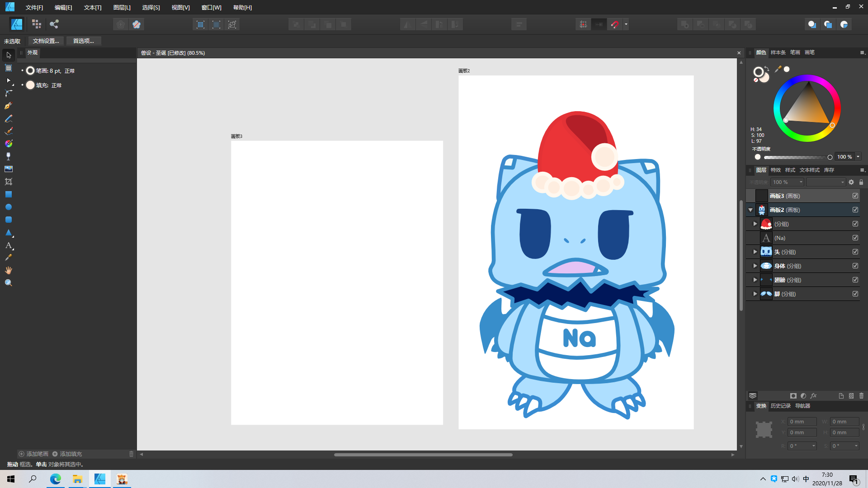Expand the 翅膀 (分组) group
Screen dimensions: 868x488
(x=755, y=280)
